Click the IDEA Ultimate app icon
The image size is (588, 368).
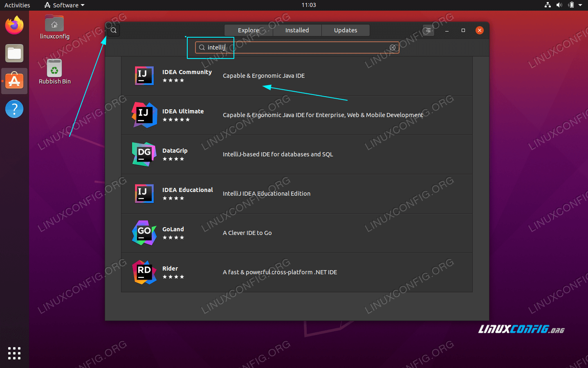pyautogui.click(x=144, y=115)
